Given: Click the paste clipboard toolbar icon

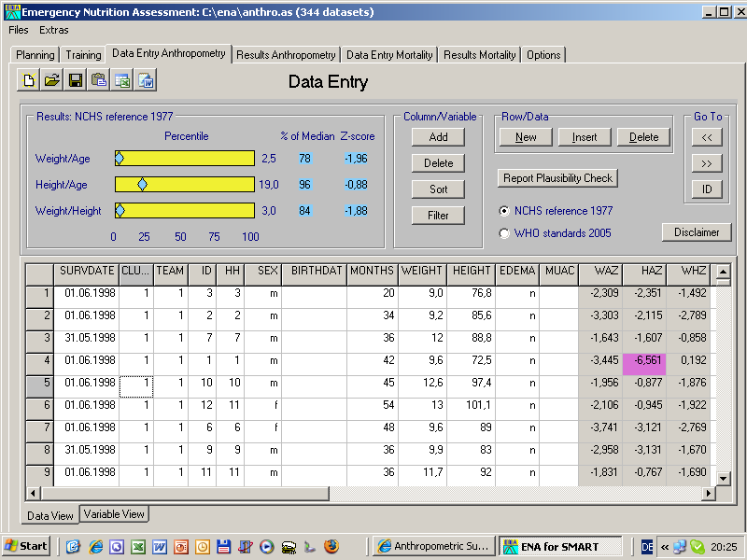Looking at the screenshot, I should [x=99, y=81].
